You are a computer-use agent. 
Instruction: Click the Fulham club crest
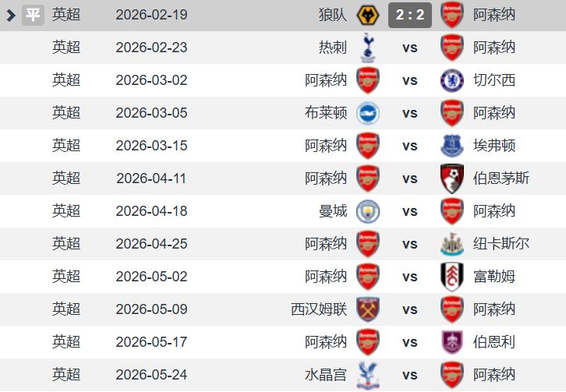coord(452,277)
